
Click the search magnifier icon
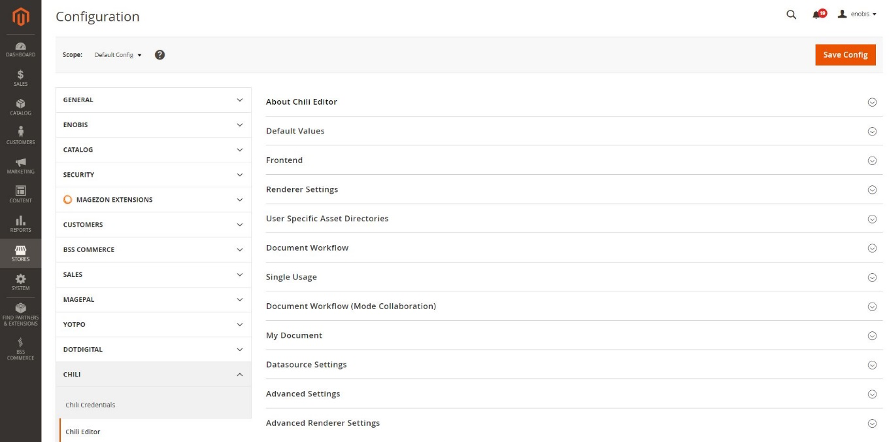791,15
